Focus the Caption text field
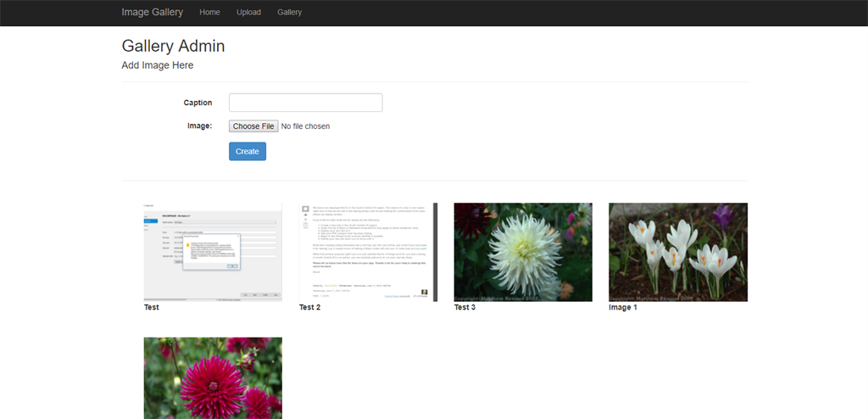868x419 pixels. coord(305,103)
